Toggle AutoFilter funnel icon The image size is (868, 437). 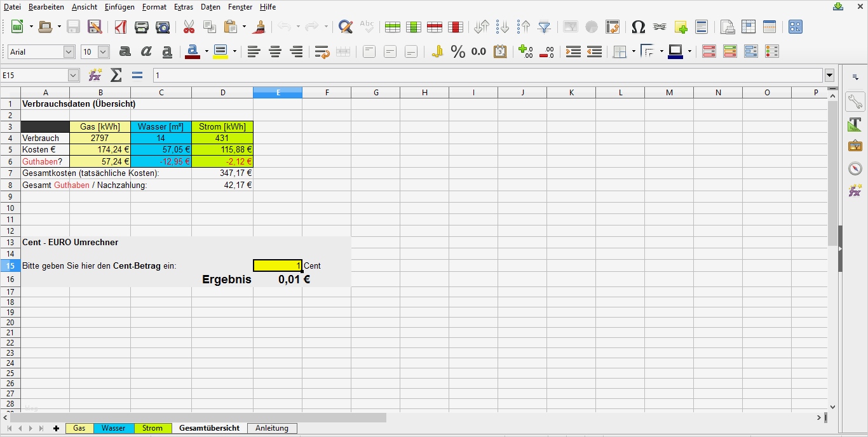point(545,27)
